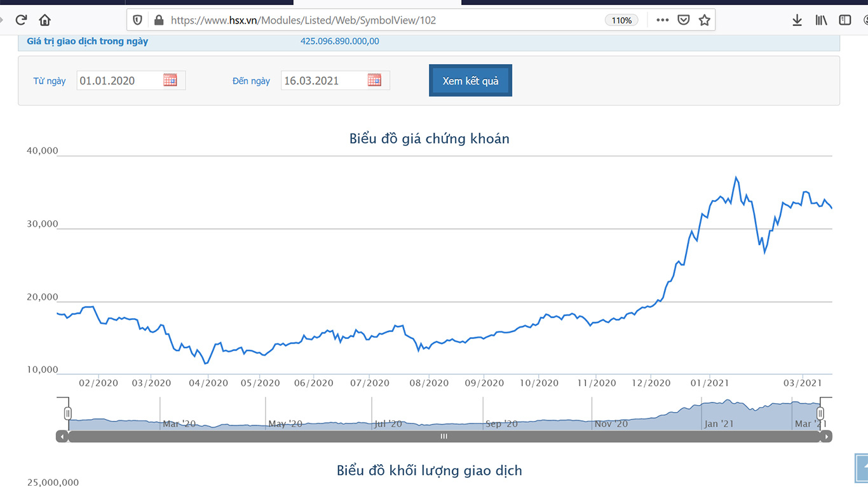Screen dimensions: 868x487
Task: Open the page actions three-dot menu
Action: point(662,20)
